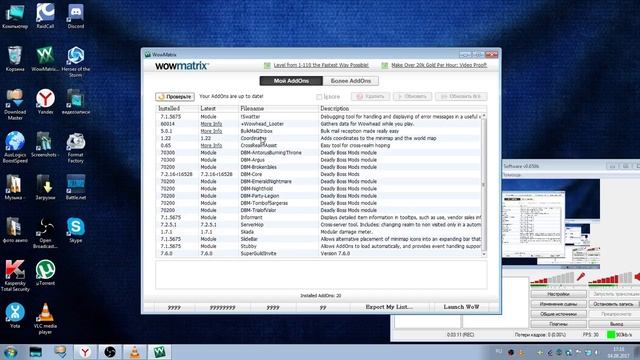Click the WowMatrix taskbar button
Screen dimensions: 640x360
[160, 352]
